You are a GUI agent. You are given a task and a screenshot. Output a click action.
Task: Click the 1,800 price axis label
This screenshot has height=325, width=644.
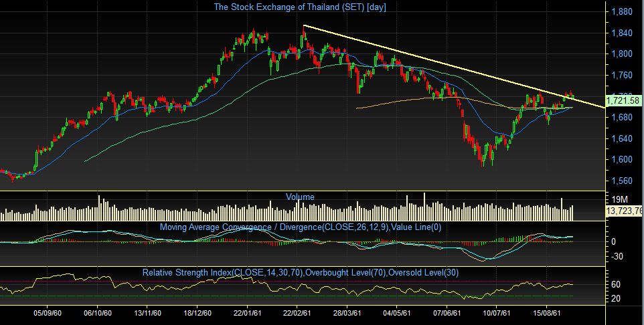click(x=622, y=53)
